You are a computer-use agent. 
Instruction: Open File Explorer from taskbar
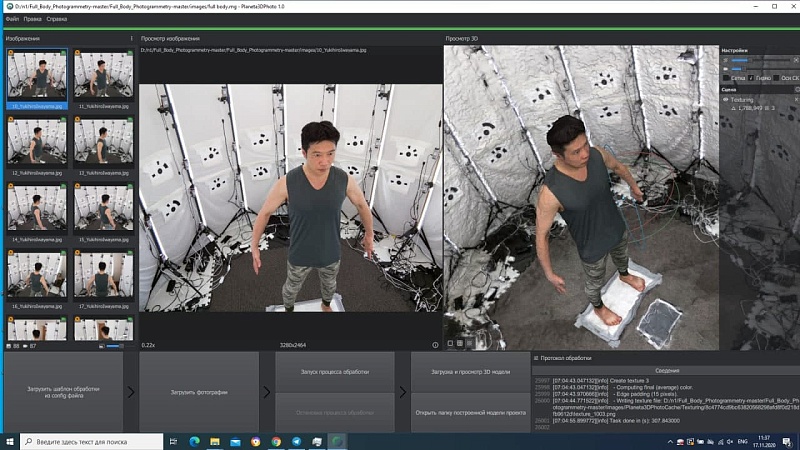(215, 441)
